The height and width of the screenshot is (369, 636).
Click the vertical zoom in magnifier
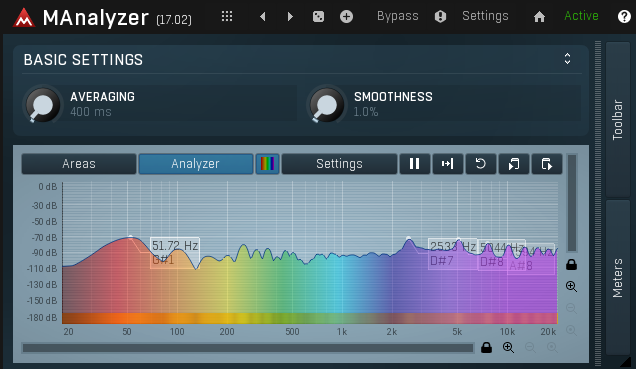[x=572, y=286]
